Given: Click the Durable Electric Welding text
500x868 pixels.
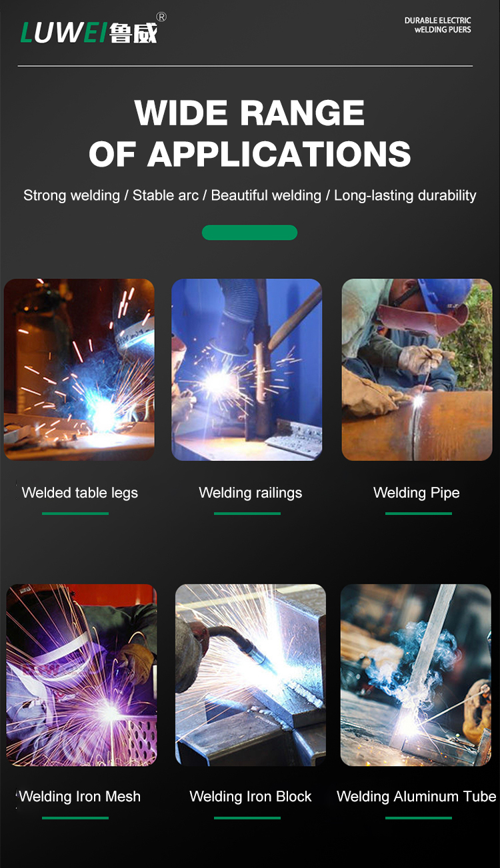Looking at the screenshot, I should 438,25.
